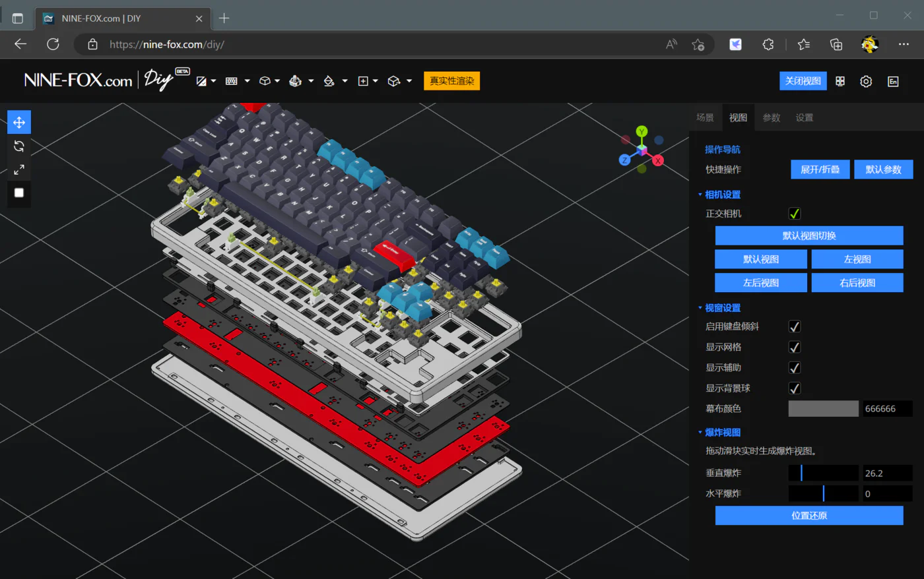924x579 pixels.
Task: Click the 左视图 button
Action: click(857, 259)
